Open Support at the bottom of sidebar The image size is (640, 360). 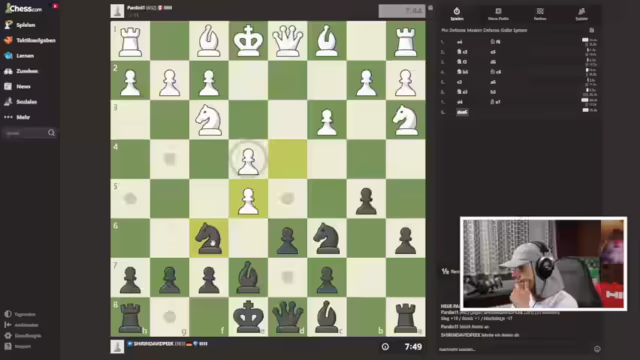click(x=18, y=346)
